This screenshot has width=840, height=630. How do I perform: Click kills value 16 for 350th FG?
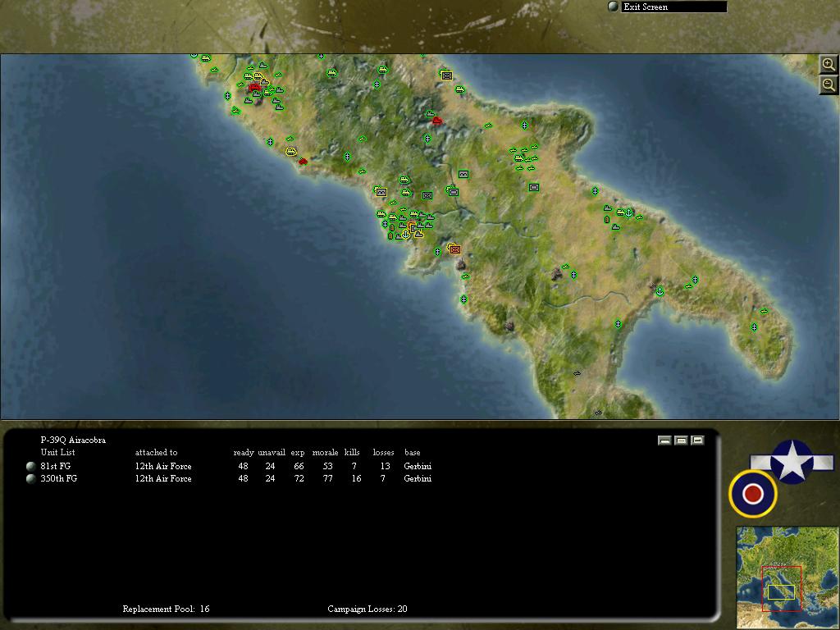(x=356, y=478)
